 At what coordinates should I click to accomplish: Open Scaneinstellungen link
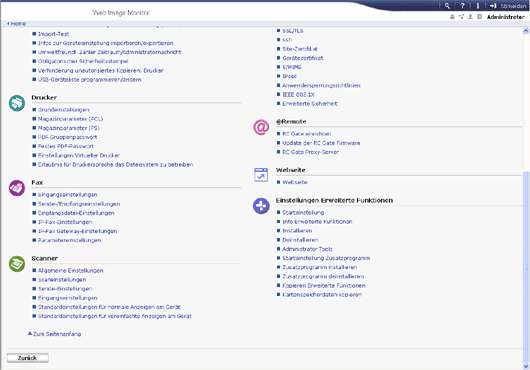click(x=62, y=280)
